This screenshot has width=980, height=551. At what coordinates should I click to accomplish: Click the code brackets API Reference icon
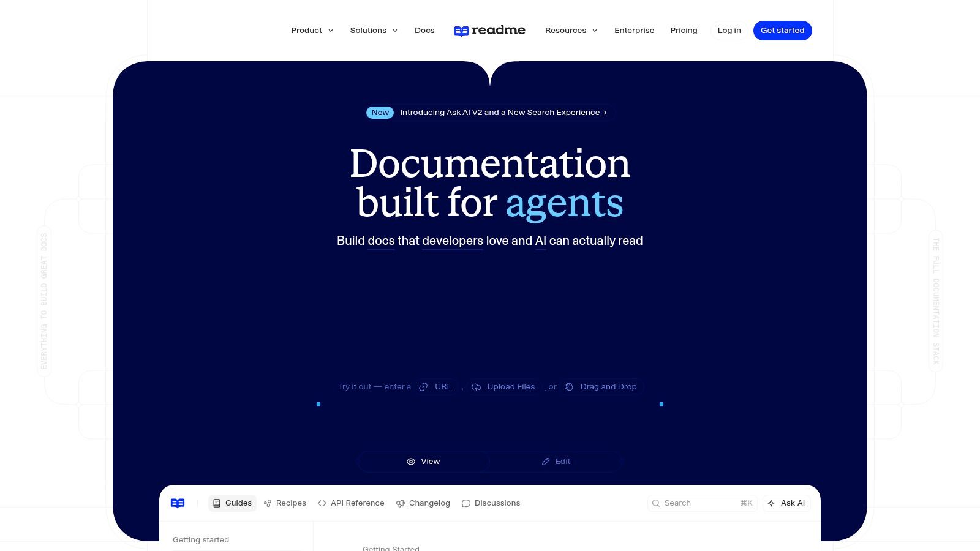(x=322, y=503)
